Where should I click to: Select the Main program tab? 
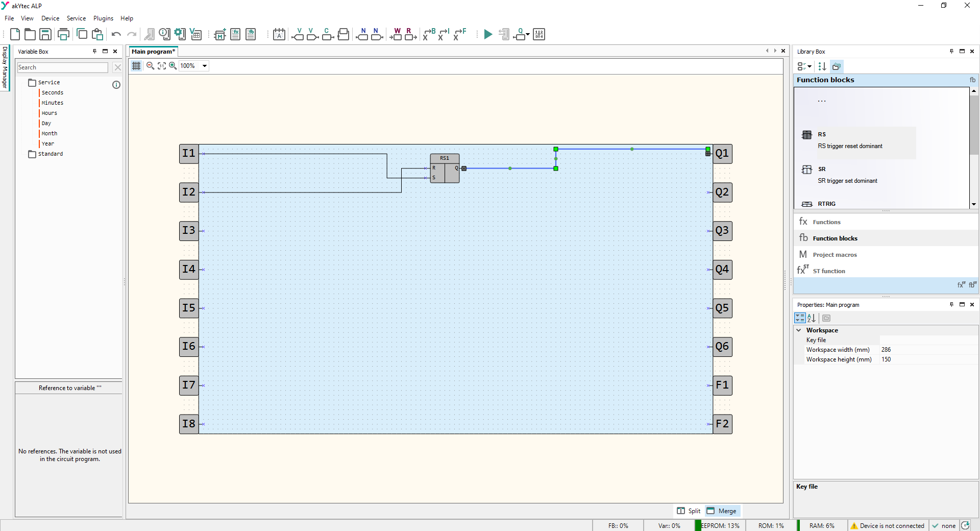(153, 52)
